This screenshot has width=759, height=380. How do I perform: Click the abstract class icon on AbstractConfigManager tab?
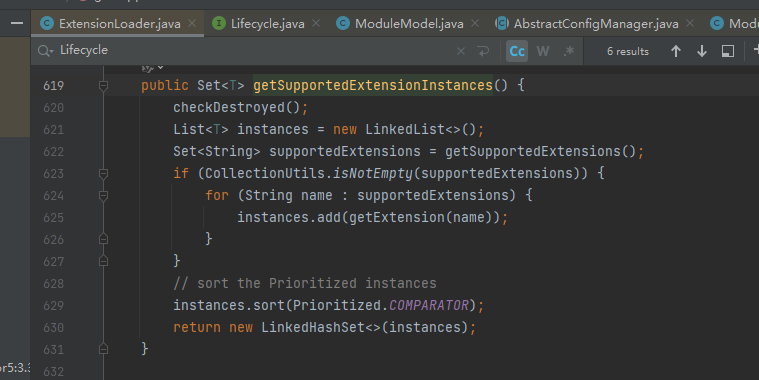[x=502, y=23]
